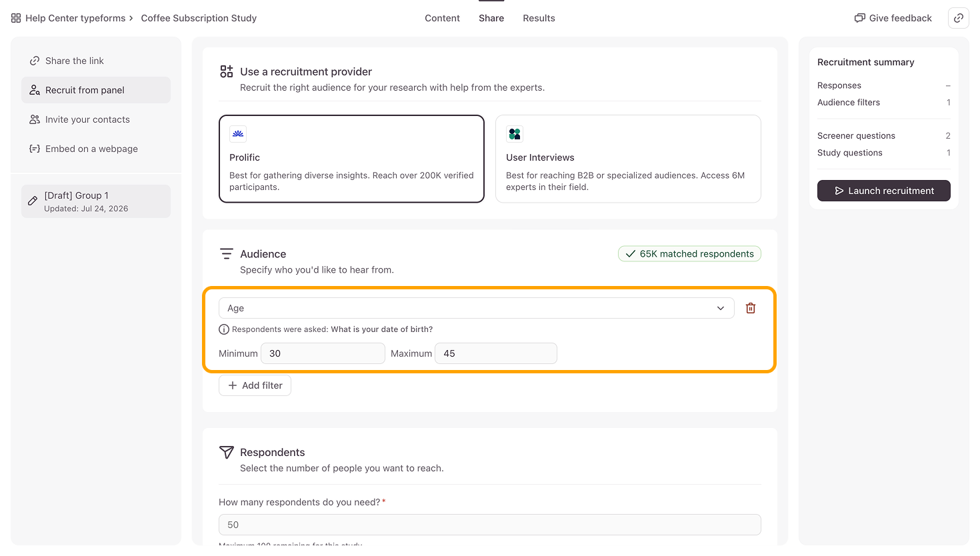Choose the Prolific provider card
This screenshot has width=980, height=556.
click(351, 159)
